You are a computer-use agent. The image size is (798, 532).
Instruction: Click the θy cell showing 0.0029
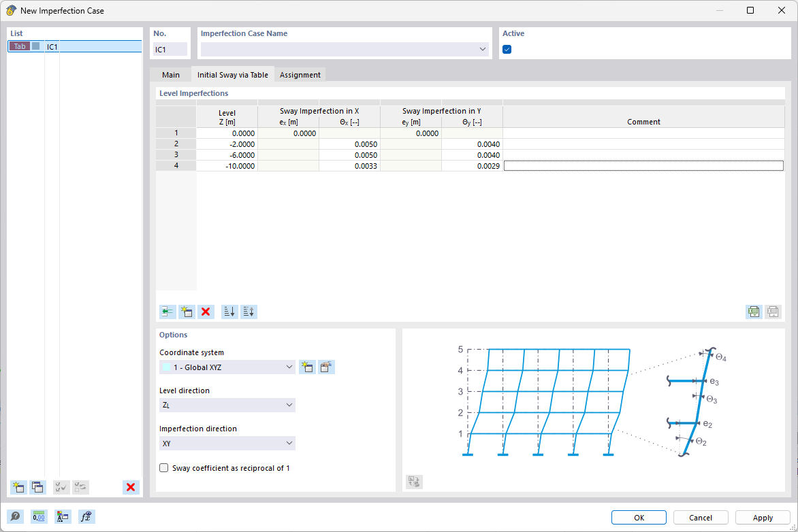(473, 166)
